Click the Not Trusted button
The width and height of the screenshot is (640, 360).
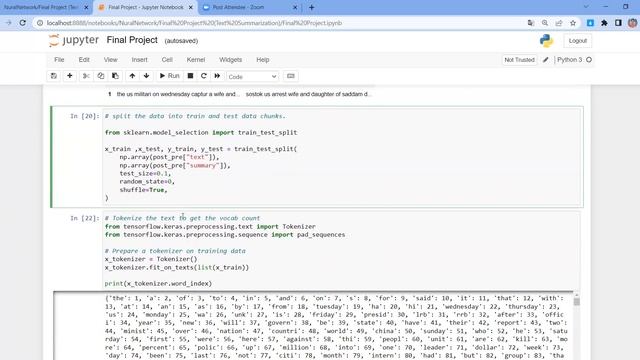click(x=519, y=60)
